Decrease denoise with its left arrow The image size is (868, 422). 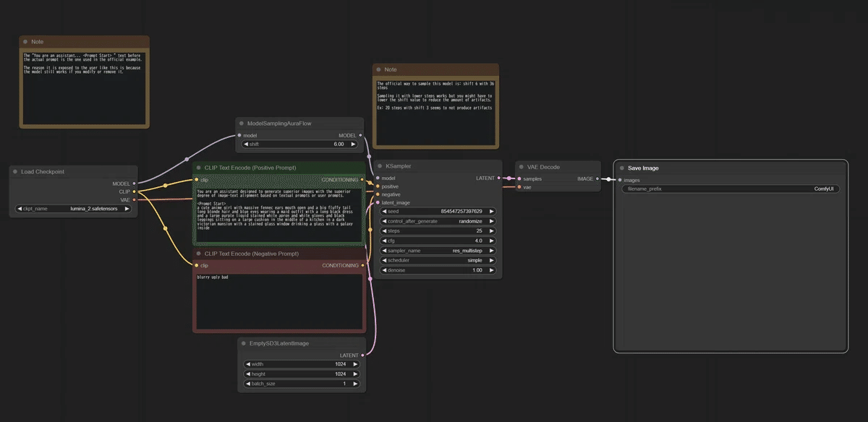point(385,270)
